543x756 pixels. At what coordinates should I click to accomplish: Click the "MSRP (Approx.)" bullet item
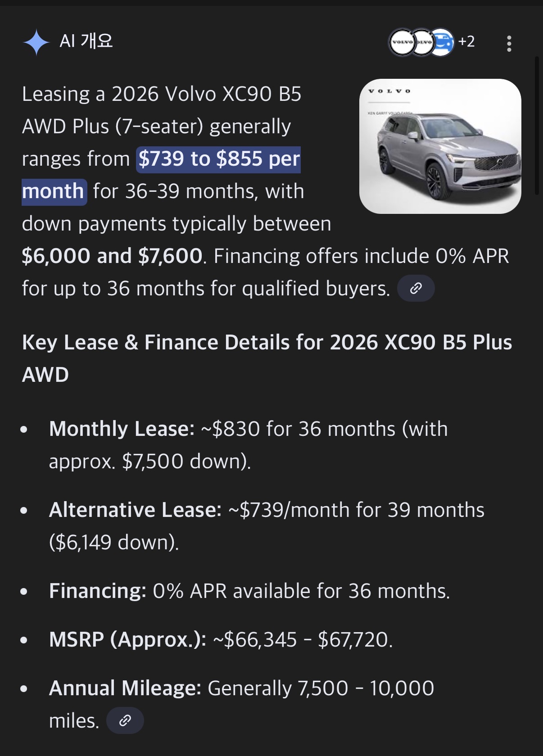tap(221, 640)
